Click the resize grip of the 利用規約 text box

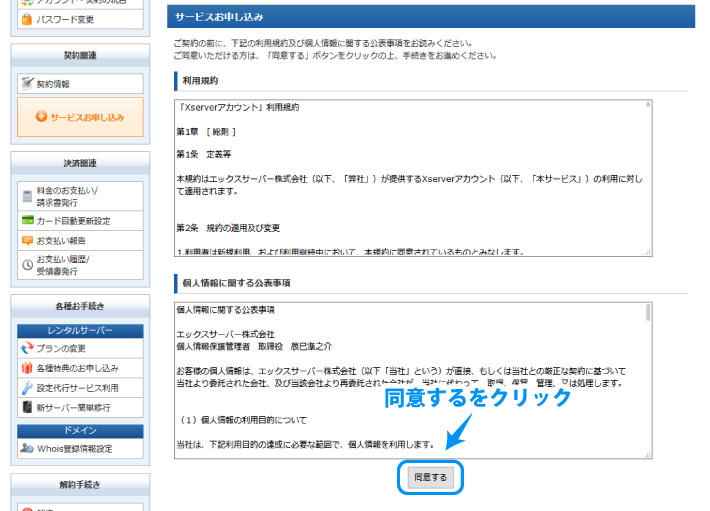click(648, 253)
